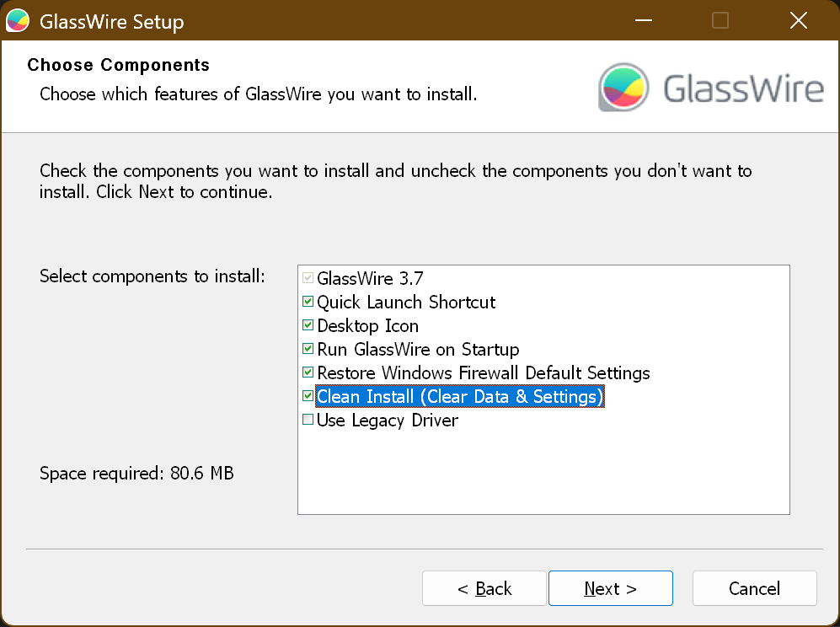Select the Quick Launch Shortcut label
The width and height of the screenshot is (840, 627).
406,302
